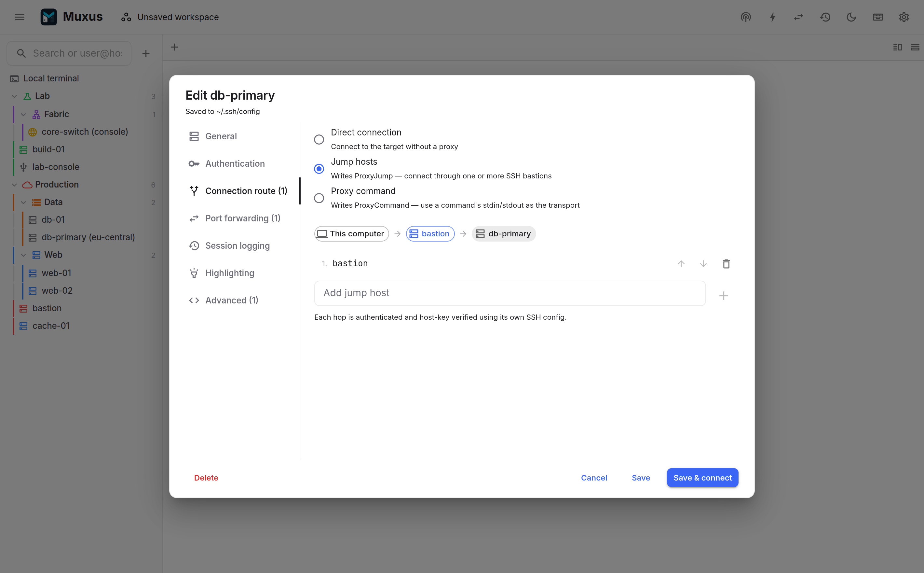Open the lightning bolt quick actions icon
The image size is (924, 573).
click(772, 17)
